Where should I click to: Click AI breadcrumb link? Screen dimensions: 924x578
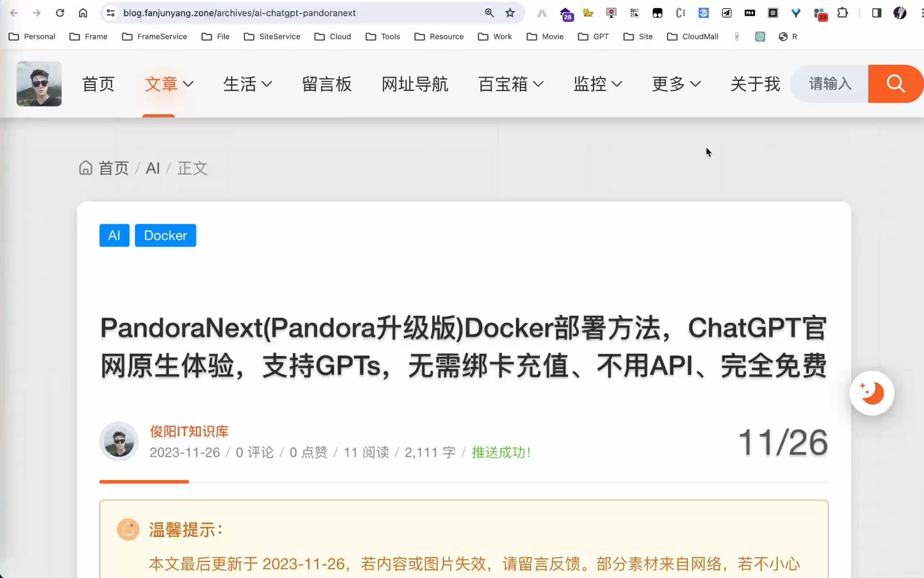point(153,168)
